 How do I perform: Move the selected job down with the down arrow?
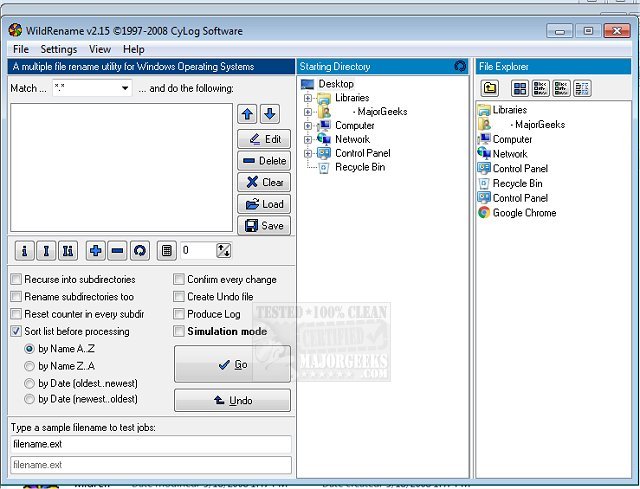[x=269, y=114]
